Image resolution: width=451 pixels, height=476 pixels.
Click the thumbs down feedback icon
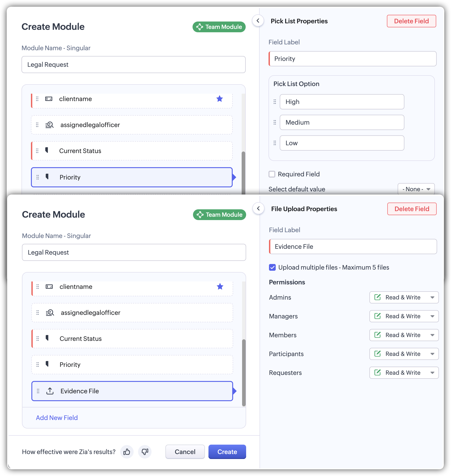(145, 452)
